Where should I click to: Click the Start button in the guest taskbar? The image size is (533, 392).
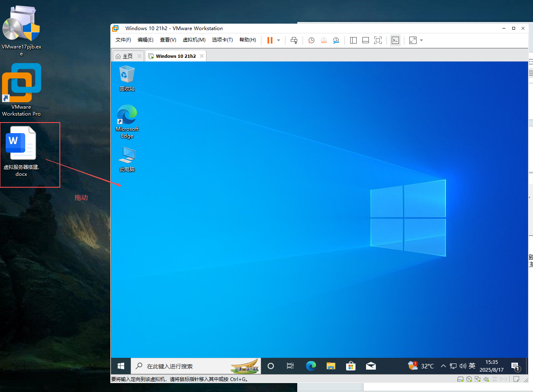120,366
